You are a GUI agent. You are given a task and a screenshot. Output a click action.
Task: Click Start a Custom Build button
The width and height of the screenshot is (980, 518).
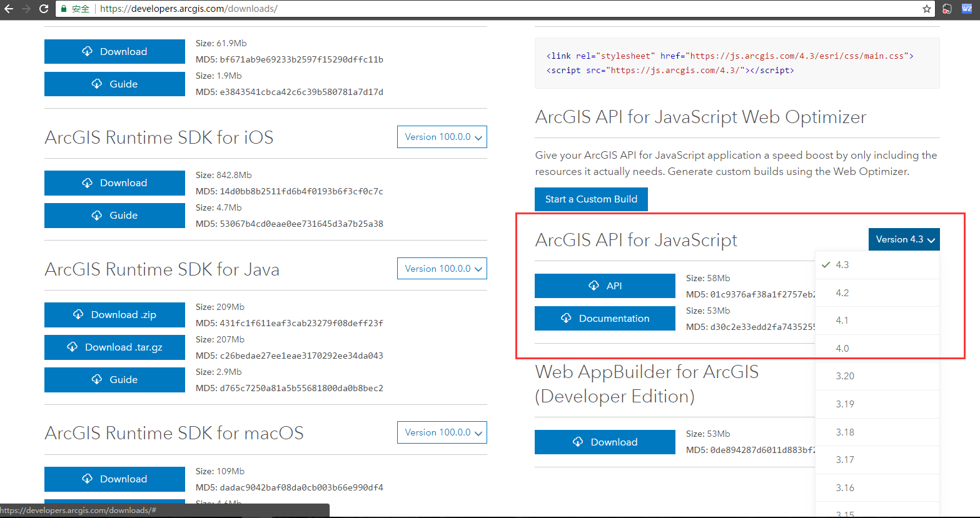click(x=591, y=199)
